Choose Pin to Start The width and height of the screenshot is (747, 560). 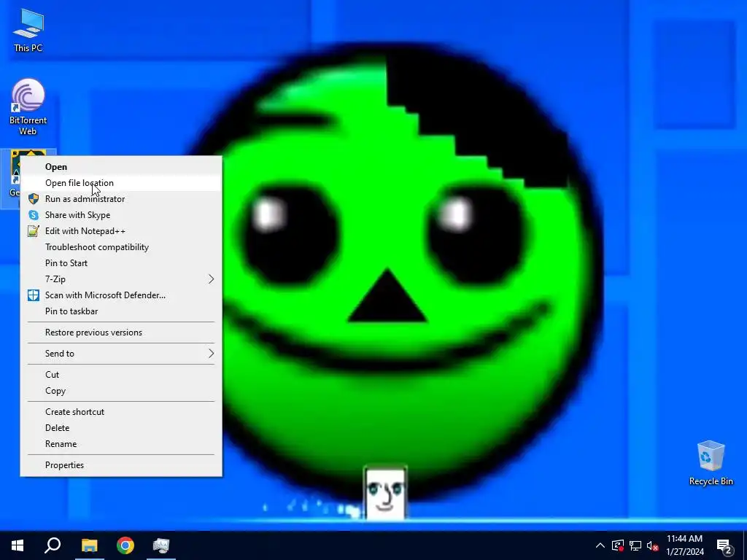click(121, 262)
